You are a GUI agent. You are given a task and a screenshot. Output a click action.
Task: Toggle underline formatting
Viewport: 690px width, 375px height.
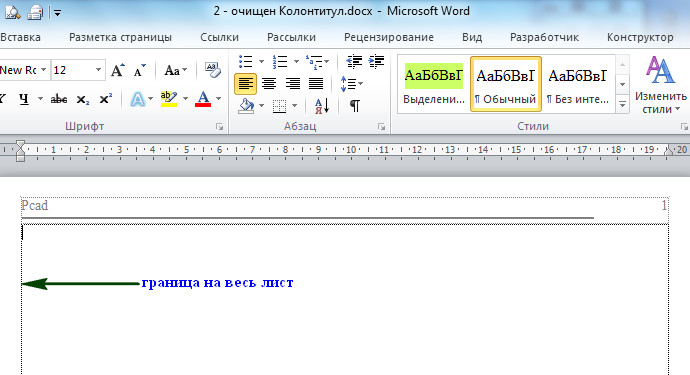24,99
